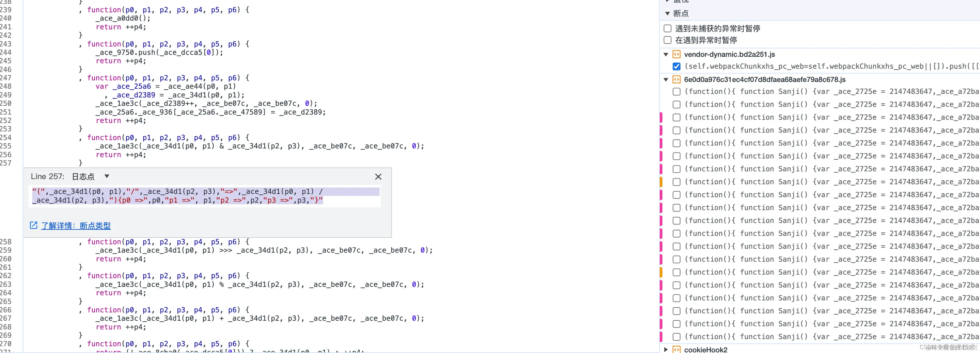Enable 在遇到异常时暂停 checkbox
This screenshot has width=980, height=353.
(x=667, y=40)
